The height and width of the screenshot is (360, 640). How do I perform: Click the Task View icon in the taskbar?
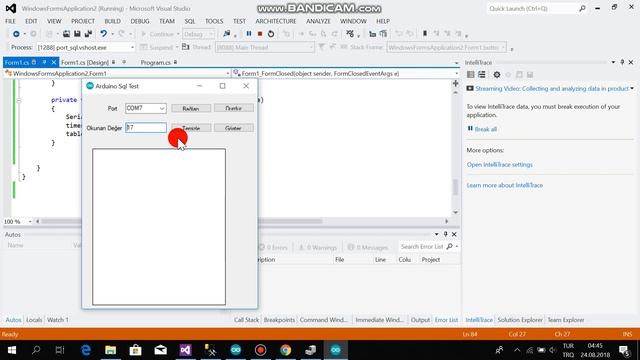[60, 350]
